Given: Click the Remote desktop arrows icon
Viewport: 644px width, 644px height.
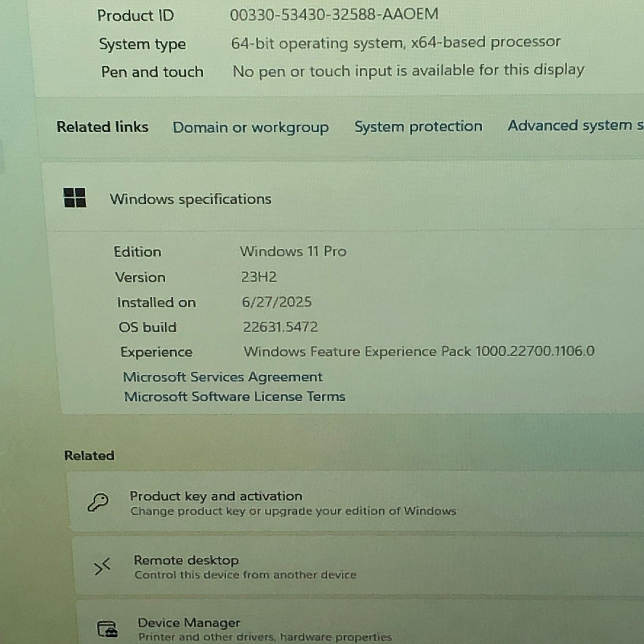Looking at the screenshot, I should coord(102,566).
